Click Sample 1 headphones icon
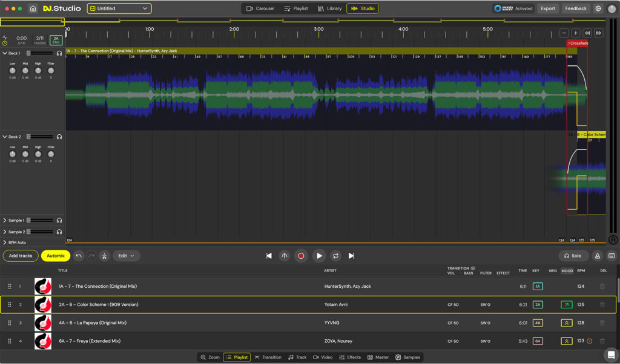620x364 pixels. coord(59,220)
